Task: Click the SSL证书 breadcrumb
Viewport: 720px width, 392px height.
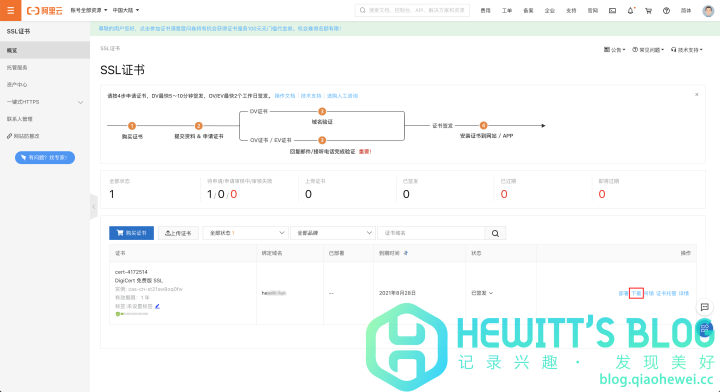Action: [110, 48]
